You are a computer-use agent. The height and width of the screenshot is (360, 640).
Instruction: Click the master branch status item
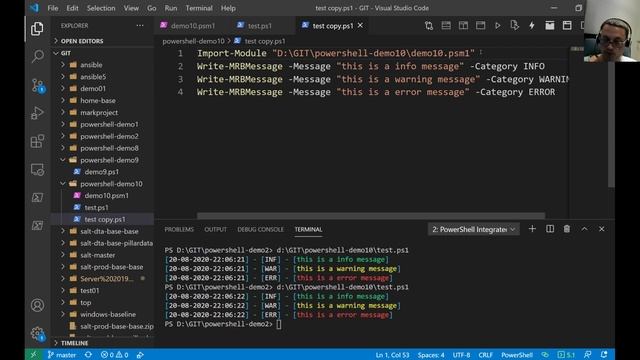tap(62, 355)
